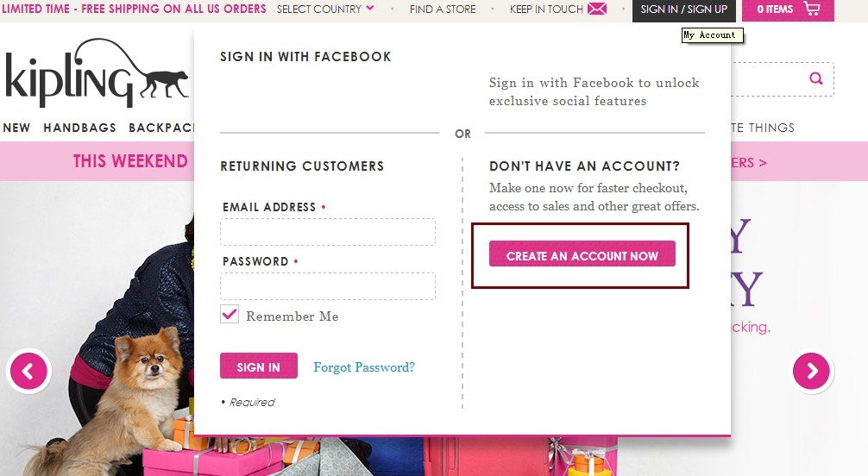Expand the Select Country dropdown
The width and height of the screenshot is (868, 476).
[325, 9]
